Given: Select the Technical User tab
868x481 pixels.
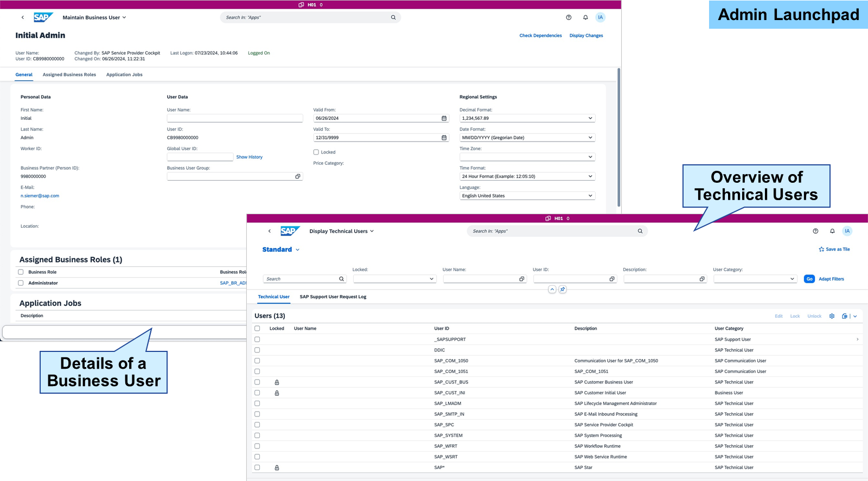Looking at the screenshot, I should 274,297.
